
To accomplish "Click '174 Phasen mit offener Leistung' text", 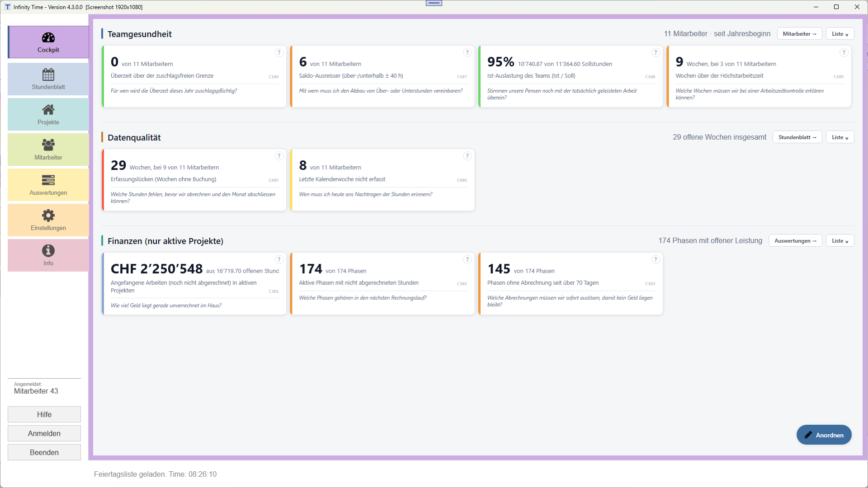I will click(710, 241).
